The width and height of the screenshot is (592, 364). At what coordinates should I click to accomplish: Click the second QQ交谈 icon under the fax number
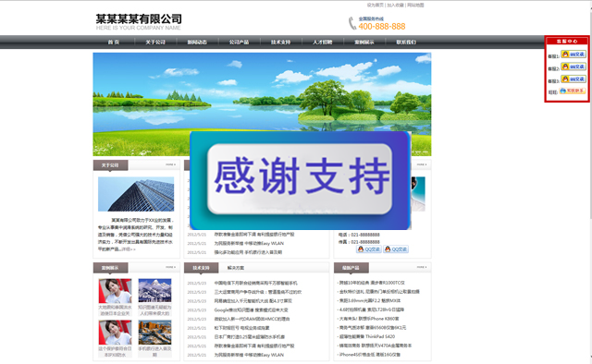pos(396,249)
